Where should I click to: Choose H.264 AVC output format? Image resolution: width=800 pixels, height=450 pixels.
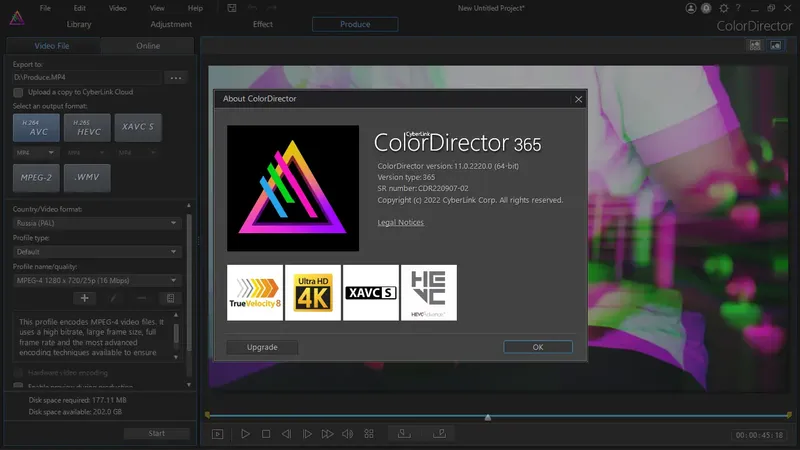(36, 128)
